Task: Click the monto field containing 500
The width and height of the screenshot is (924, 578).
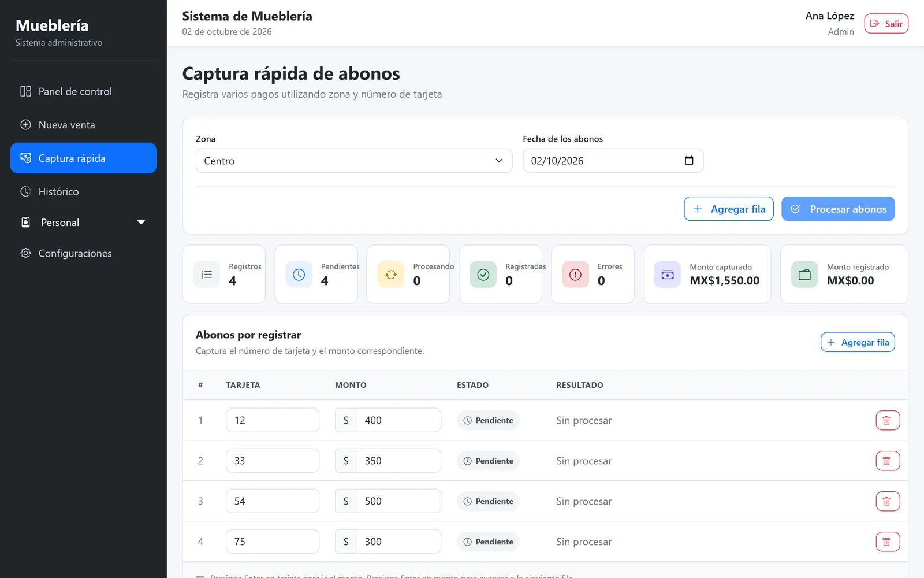Action: (x=399, y=501)
